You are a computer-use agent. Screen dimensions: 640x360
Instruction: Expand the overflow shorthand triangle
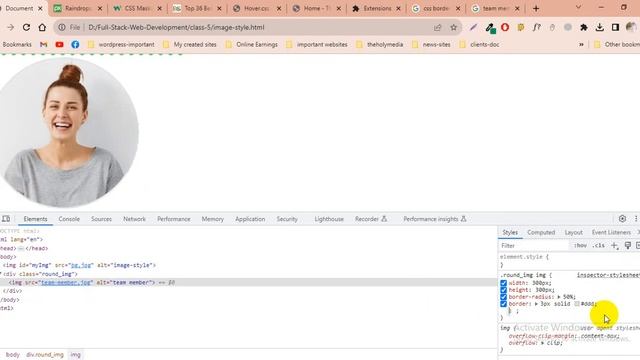[542, 343]
